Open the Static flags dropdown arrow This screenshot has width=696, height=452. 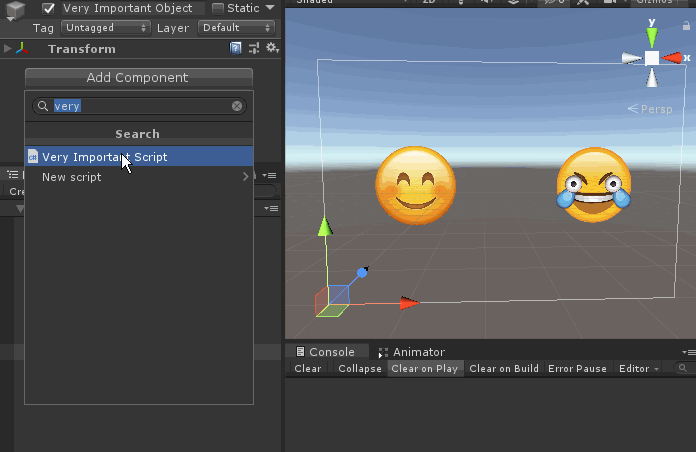270,8
